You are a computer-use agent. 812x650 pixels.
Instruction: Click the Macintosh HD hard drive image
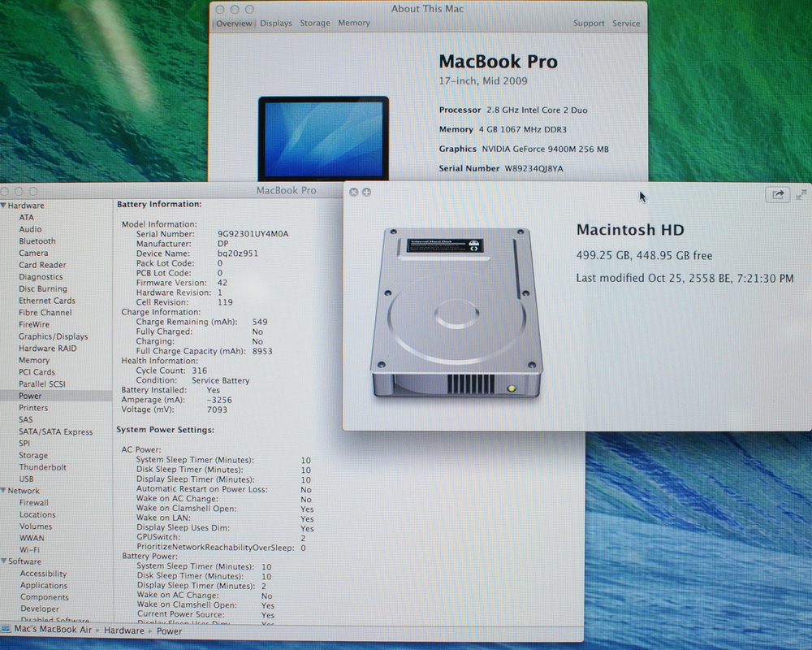(x=456, y=313)
